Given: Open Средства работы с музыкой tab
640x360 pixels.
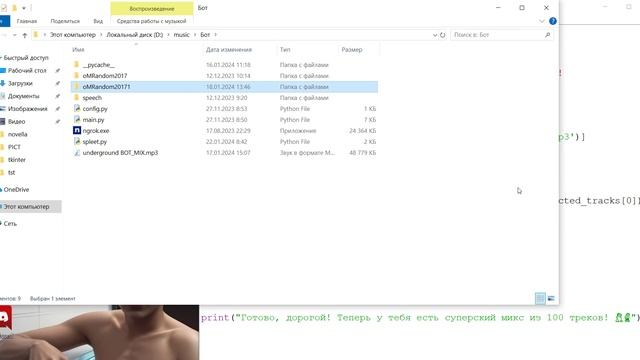Looking at the screenshot, I should coord(151,21).
